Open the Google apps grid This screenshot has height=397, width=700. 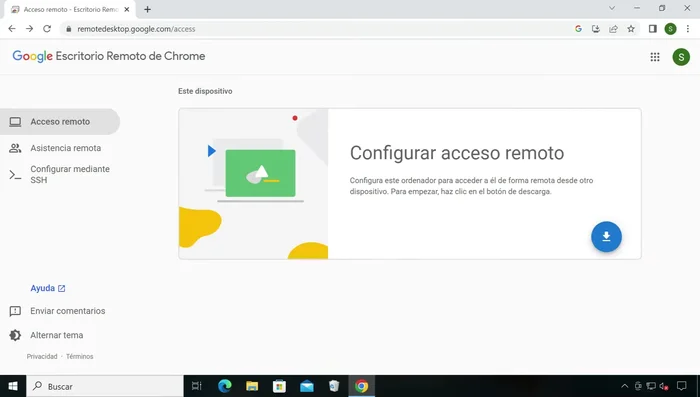[x=655, y=57]
